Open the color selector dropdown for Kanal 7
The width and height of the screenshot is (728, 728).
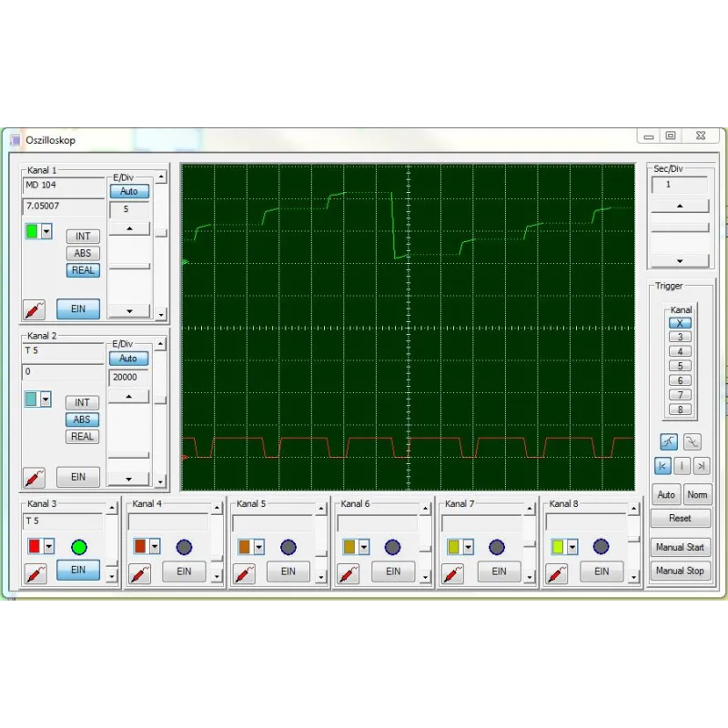click(466, 546)
